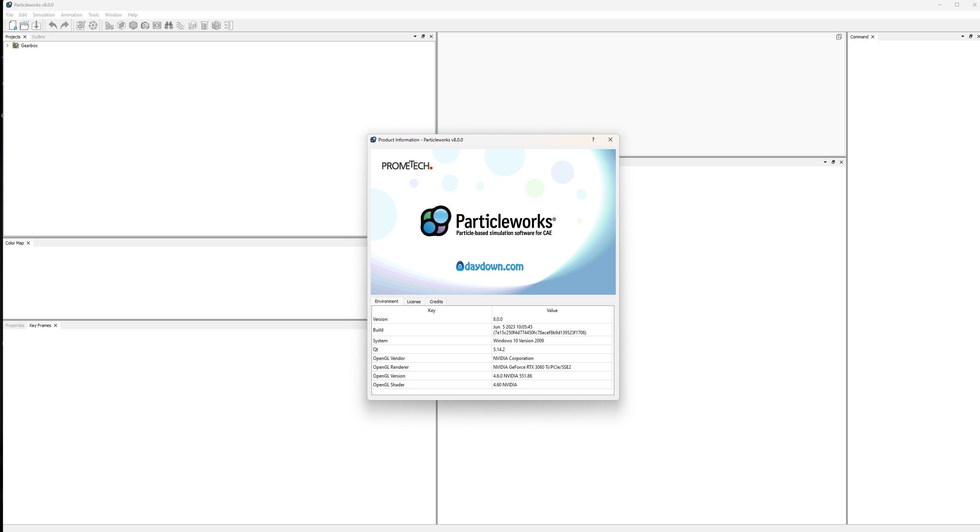Click the particle cluster toolbar icon
Viewport: 980px width, 532px height.
216,25
